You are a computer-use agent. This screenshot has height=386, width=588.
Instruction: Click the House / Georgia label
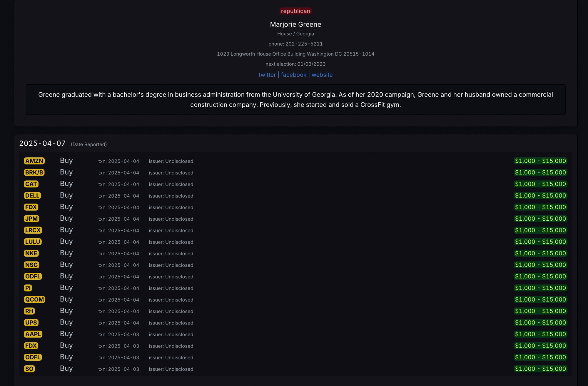(295, 34)
